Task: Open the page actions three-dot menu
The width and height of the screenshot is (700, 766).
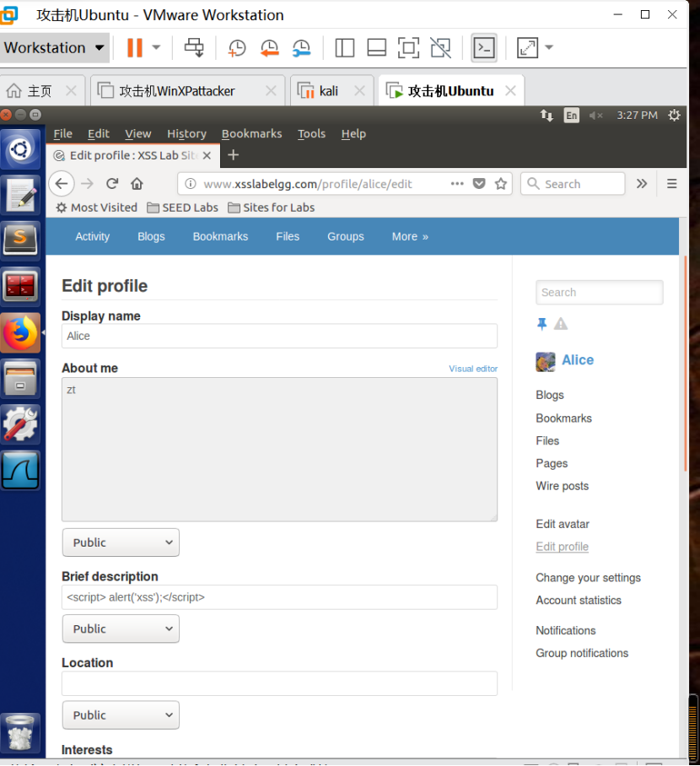Action: (457, 184)
